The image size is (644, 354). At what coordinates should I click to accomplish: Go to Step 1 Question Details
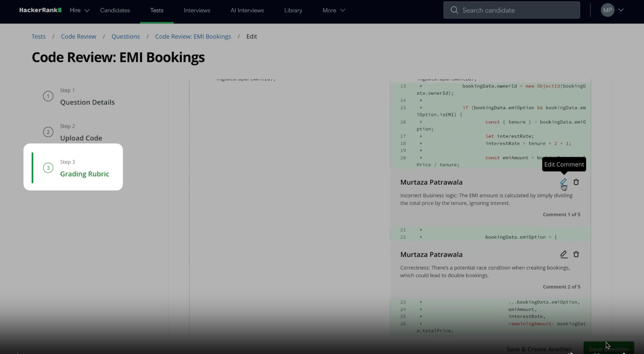click(87, 102)
